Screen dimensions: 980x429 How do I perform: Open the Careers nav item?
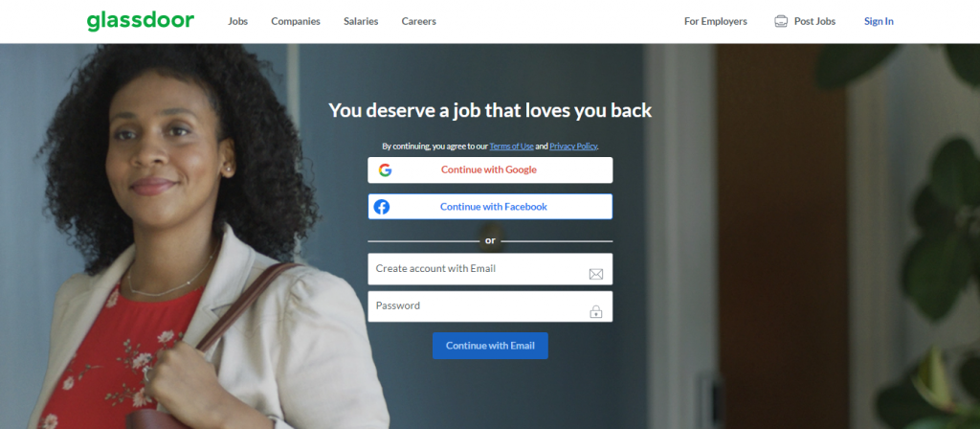[x=419, y=21]
